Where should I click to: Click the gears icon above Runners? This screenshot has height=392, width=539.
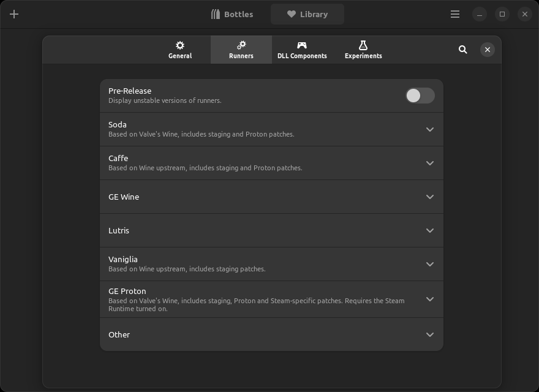241,45
